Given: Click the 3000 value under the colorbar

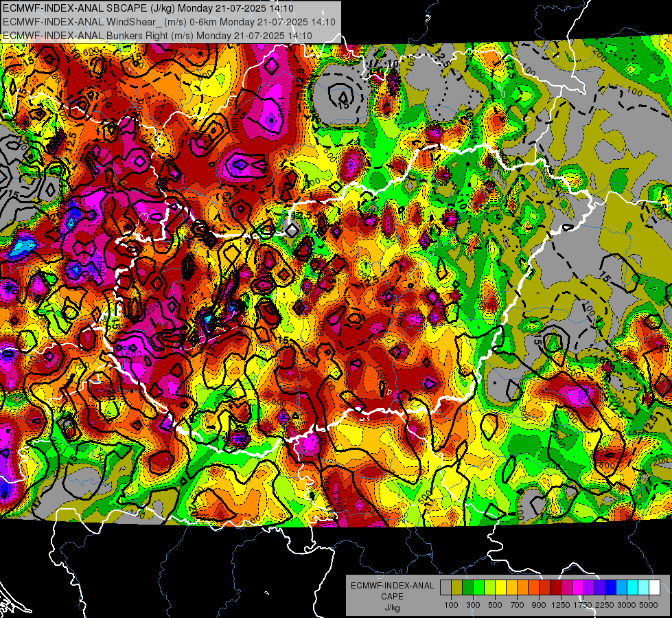Looking at the screenshot, I should (x=627, y=605).
